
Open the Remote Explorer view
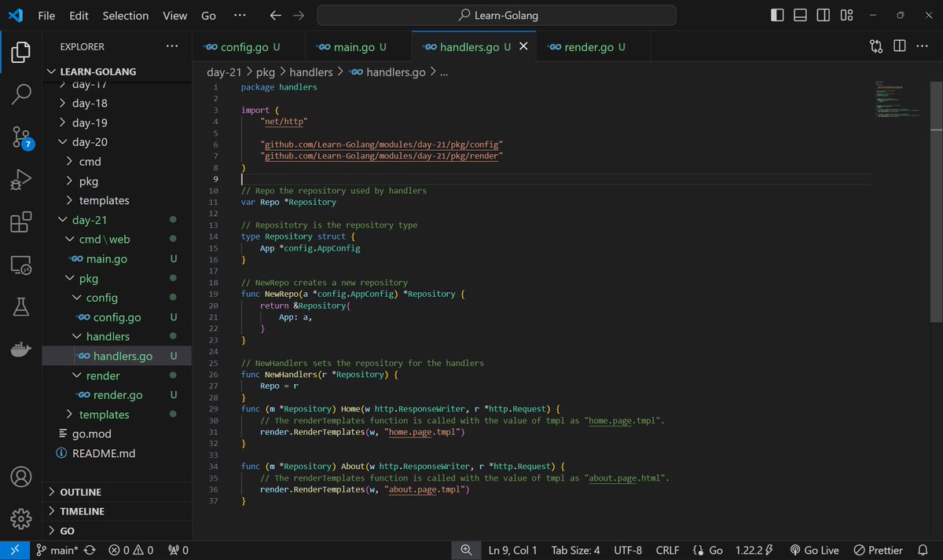[21, 265]
